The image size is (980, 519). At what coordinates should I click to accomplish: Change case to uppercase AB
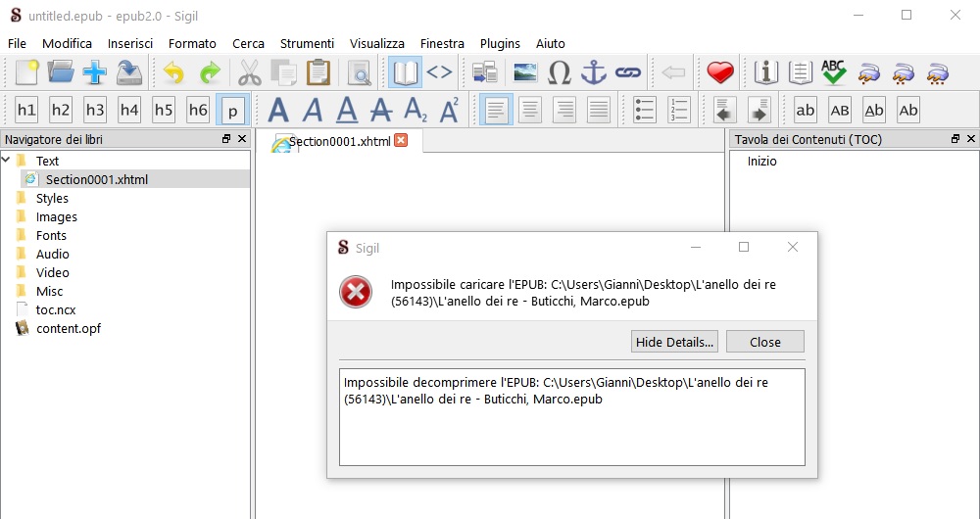tap(840, 110)
